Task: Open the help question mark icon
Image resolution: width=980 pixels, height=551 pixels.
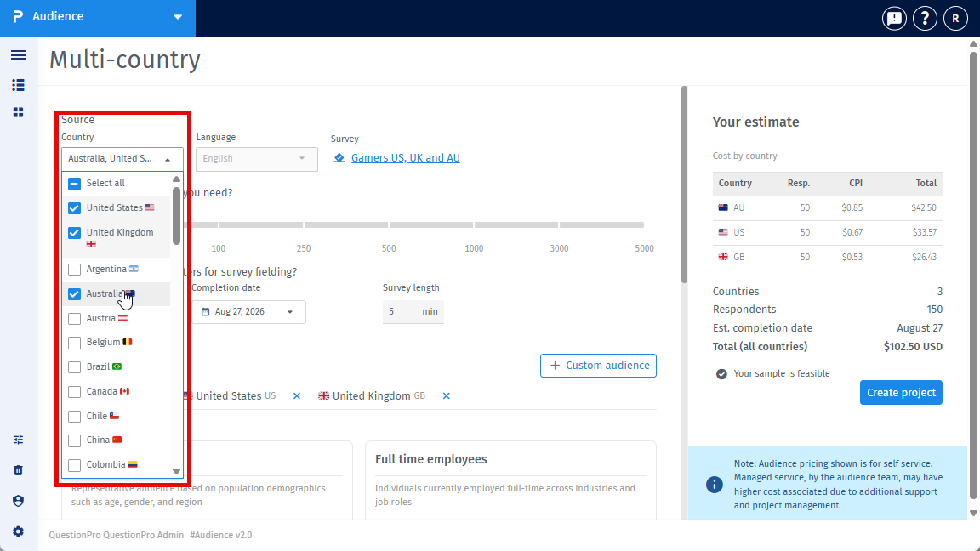Action: coord(925,18)
